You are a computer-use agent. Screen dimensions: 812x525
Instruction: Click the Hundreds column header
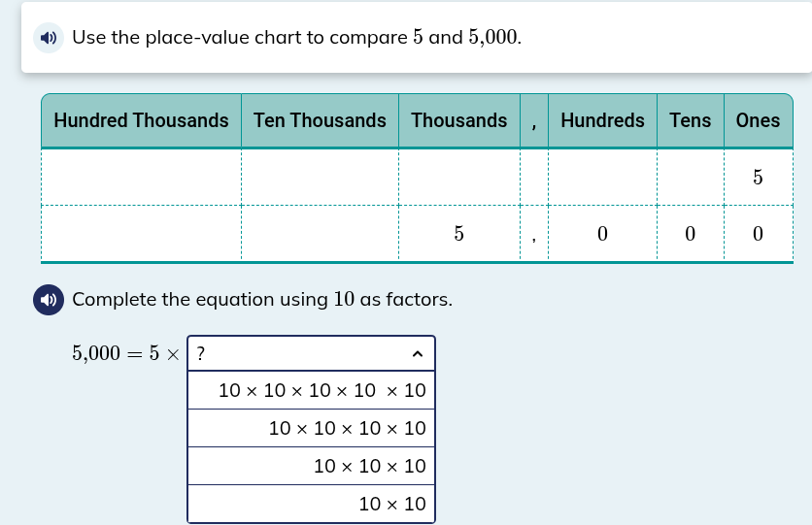tap(602, 120)
